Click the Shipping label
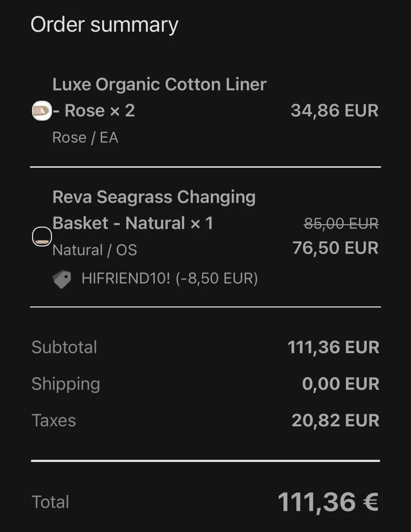The height and width of the screenshot is (532, 411). tap(66, 384)
